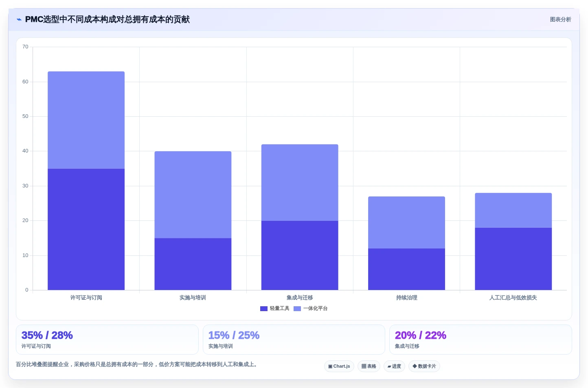Click the y-axis value 60
Image resolution: width=588 pixels, height=388 pixels.
25,82
